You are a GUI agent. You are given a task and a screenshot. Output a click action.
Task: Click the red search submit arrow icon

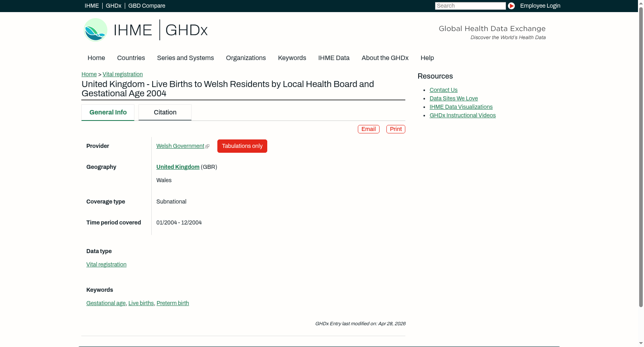[511, 6]
